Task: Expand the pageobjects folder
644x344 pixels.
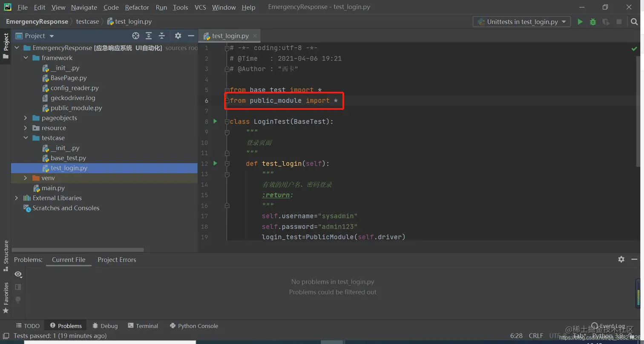Action: [26, 118]
